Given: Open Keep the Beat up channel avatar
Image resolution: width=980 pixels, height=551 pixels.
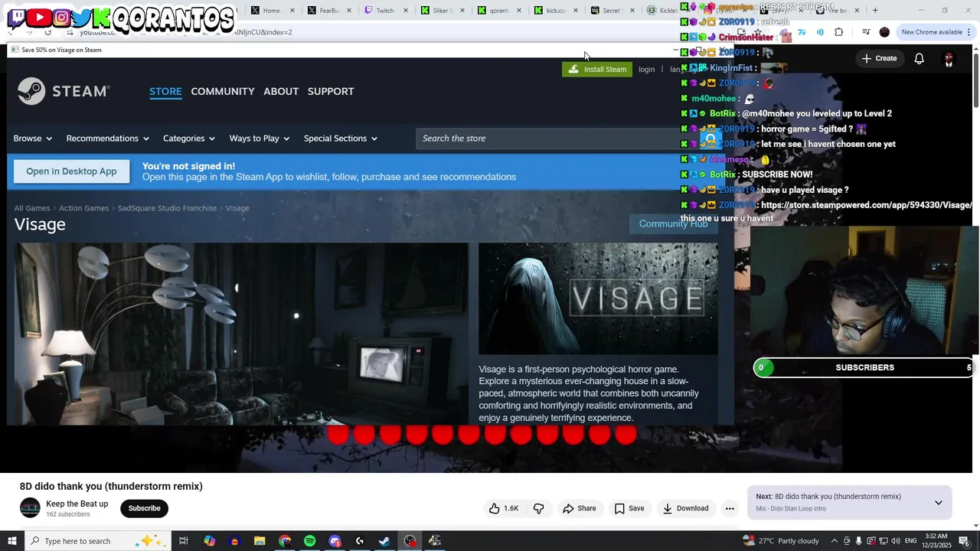Looking at the screenshot, I should pyautogui.click(x=30, y=508).
